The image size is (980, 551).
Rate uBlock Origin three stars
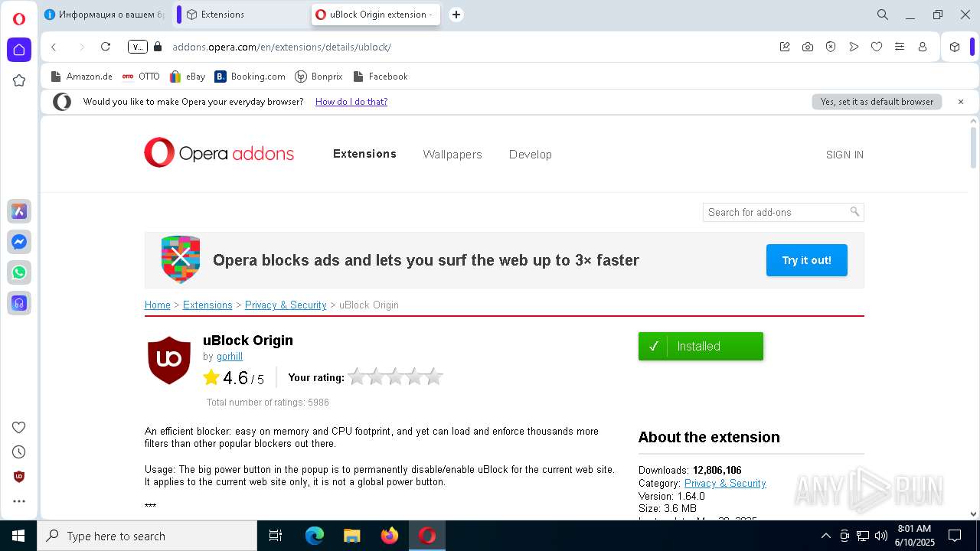coord(395,377)
